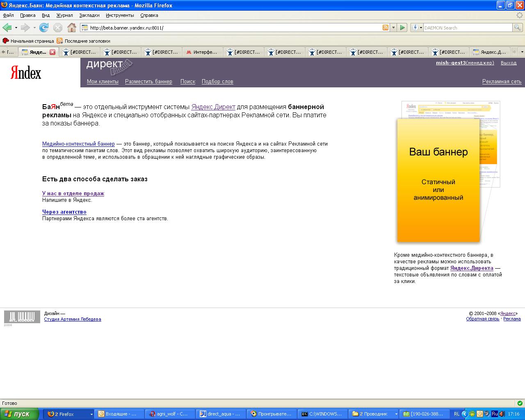525x420 pixels.
Task: Click the Студия Артемия Лебедева link
Action: [x=73, y=319]
